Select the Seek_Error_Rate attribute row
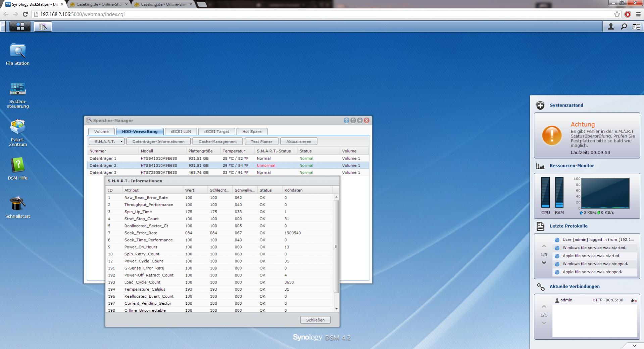 point(220,233)
